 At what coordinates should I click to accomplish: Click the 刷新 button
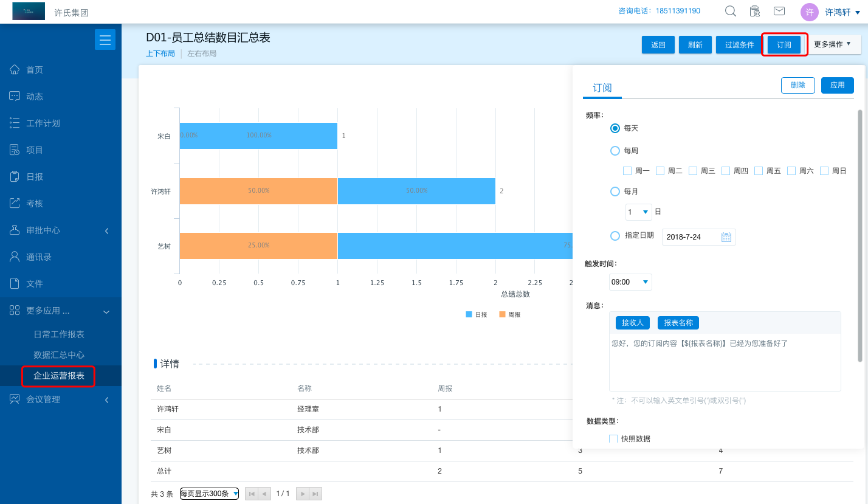tap(695, 45)
